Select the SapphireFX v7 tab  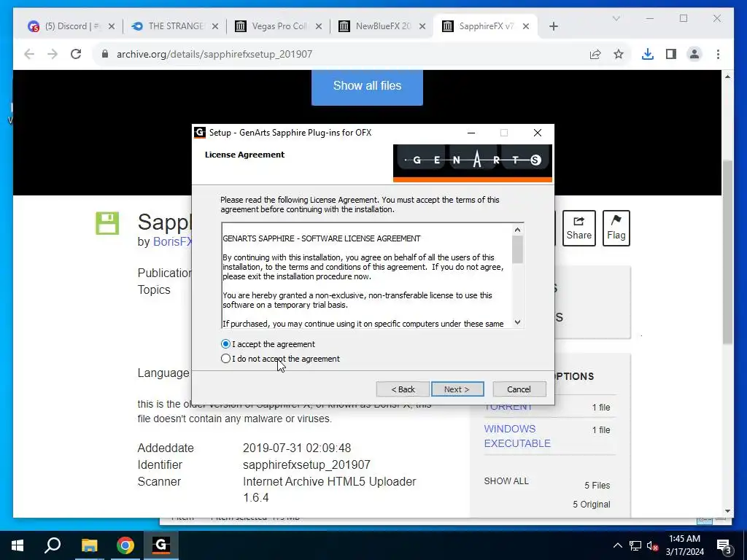point(484,26)
